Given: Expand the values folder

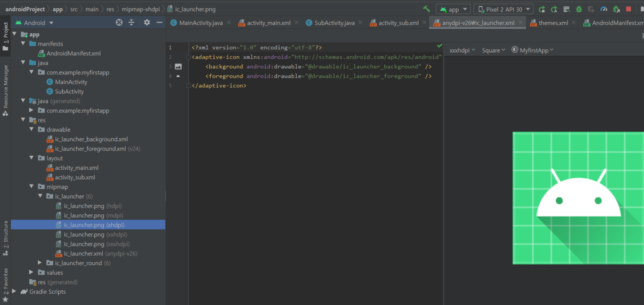Looking at the screenshot, I should (x=32, y=272).
